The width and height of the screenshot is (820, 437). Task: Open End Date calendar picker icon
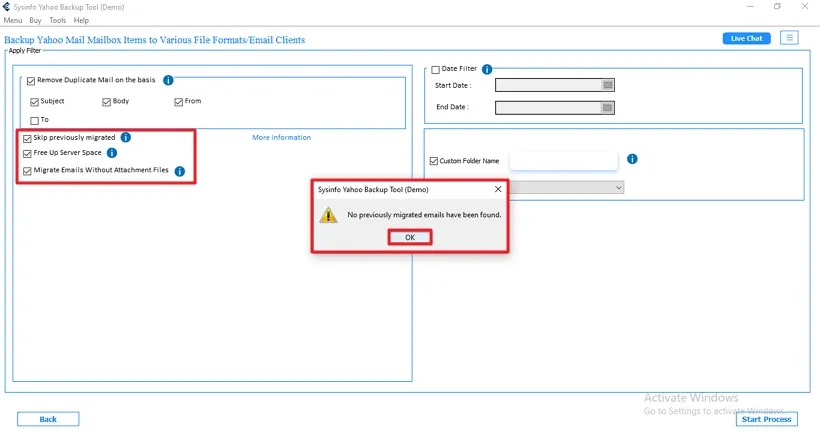(x=608, y=108)
